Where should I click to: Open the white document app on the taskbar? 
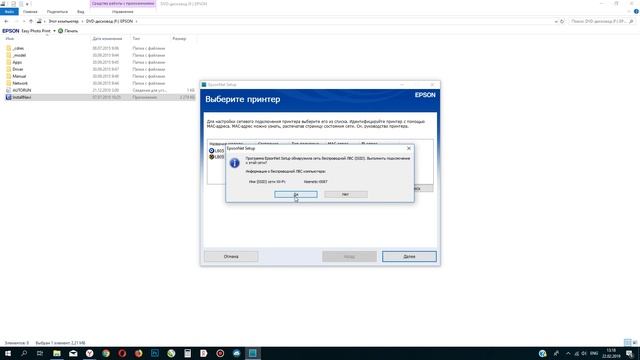204,353
